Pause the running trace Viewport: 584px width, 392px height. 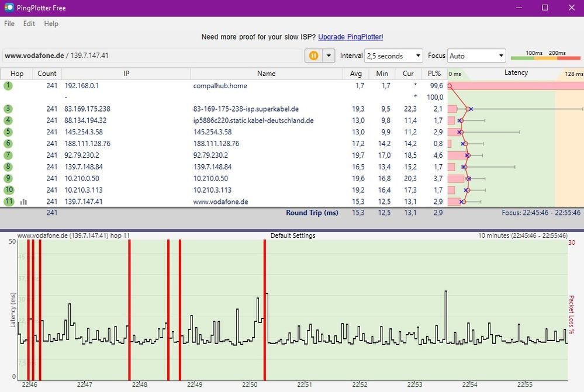[x=313, y=55]
